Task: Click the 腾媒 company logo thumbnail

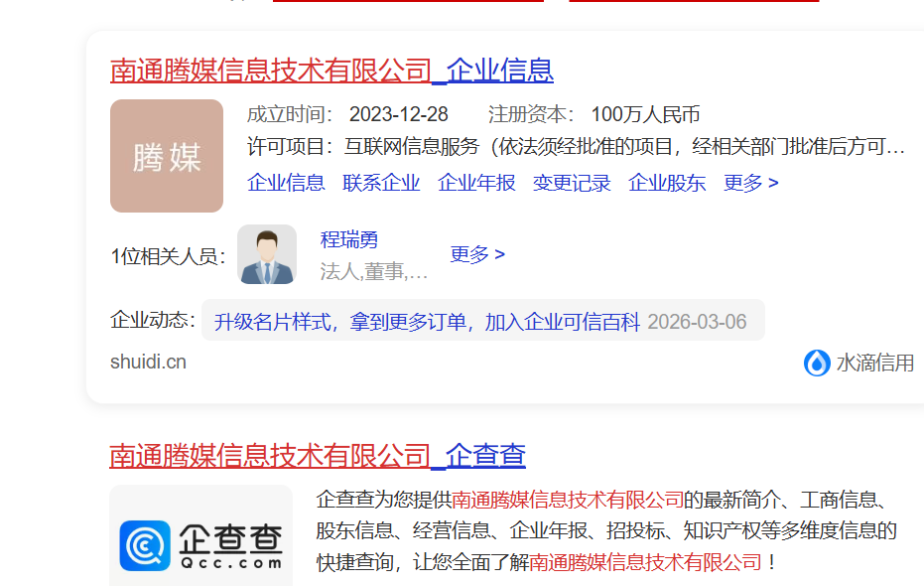Action: [166, 156]
